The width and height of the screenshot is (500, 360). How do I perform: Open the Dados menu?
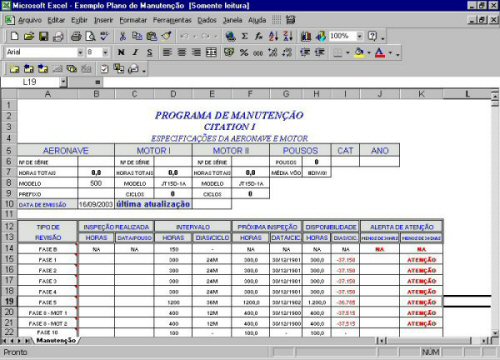click(207, 20)
